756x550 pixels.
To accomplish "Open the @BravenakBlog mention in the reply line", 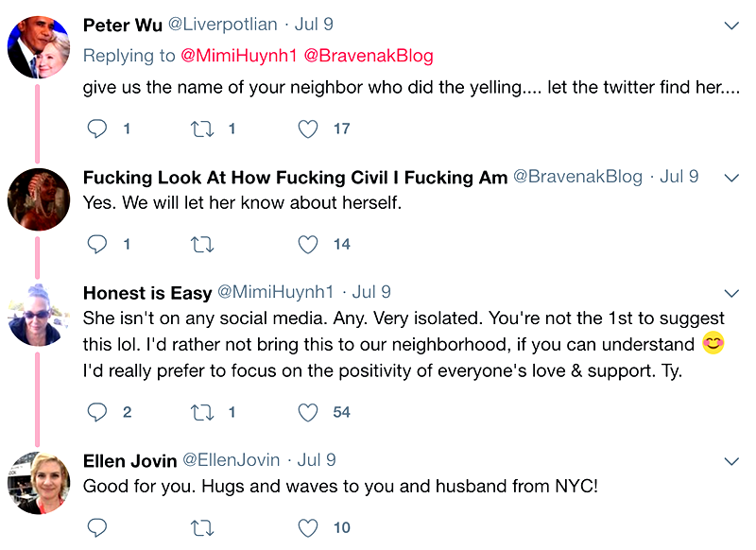I will click(369, 56).
